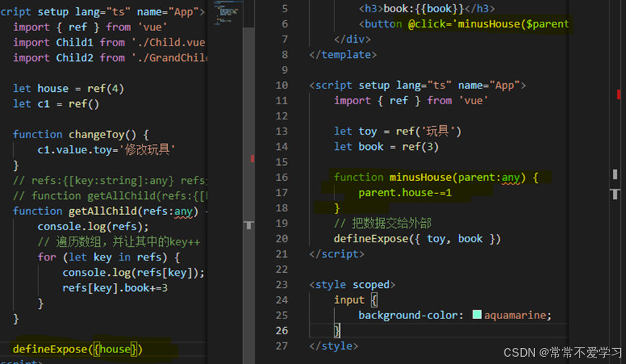The height and width of the screenshot is (364, 626).
Task: Click the '</div>' closing tag
Action: point(352,39)
